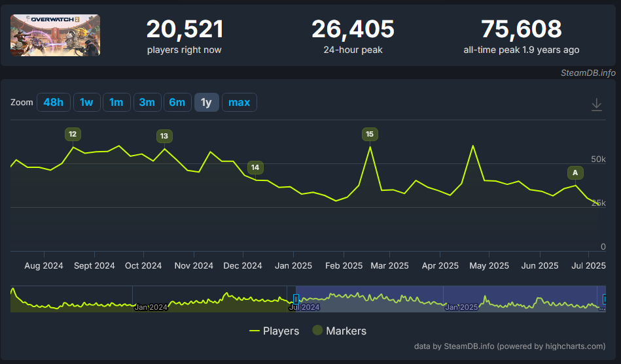The width and height of the screenshot is (621, 364).
Task: Click the Mar 2025 axis label
Action: [390, 265]
